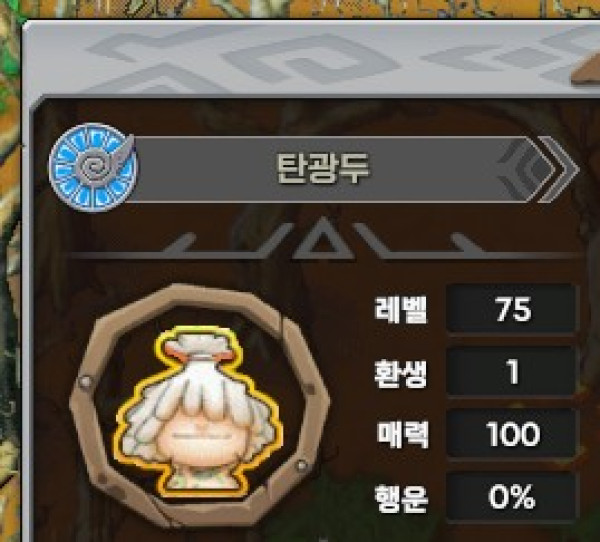Click the triangle ornament divider below the name
The height and width of the screenshot is (542, 600).
324,239
